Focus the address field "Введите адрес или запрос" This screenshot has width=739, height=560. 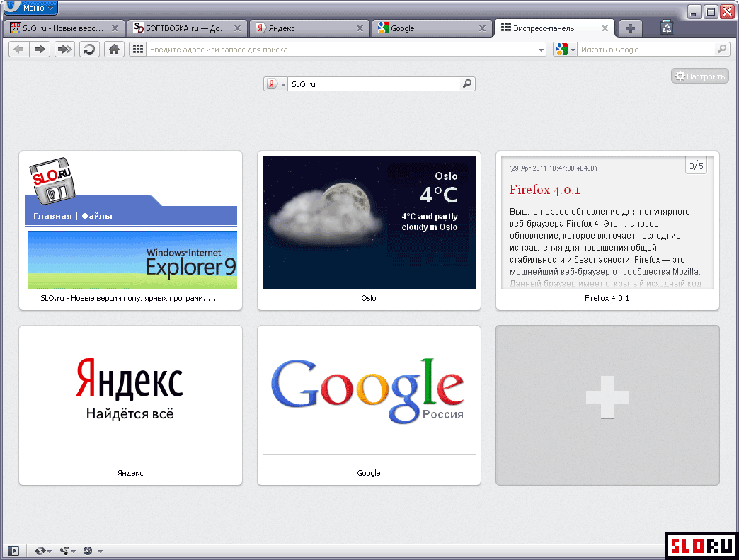pyautogui.click(x=342, y=50)
